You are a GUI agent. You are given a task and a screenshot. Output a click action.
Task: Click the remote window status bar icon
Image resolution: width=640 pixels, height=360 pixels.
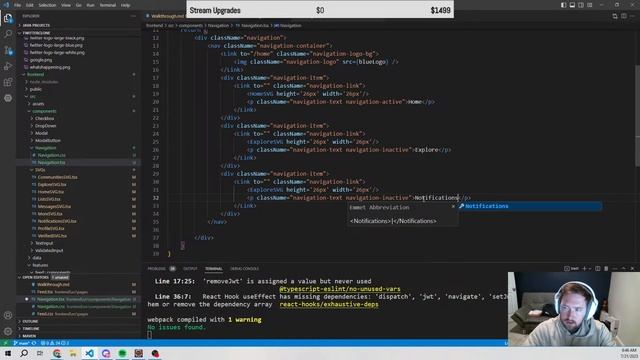(x=5, y=343)
